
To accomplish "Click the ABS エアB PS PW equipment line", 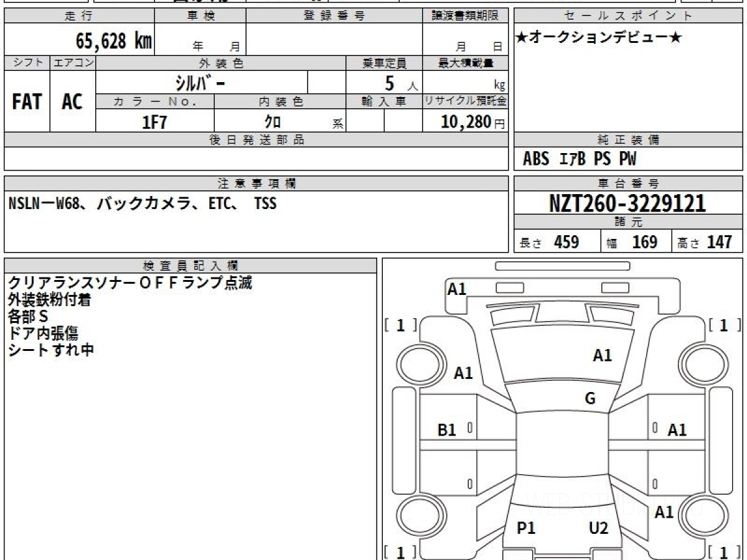I will pyautogui.click(x=580, y=159).
